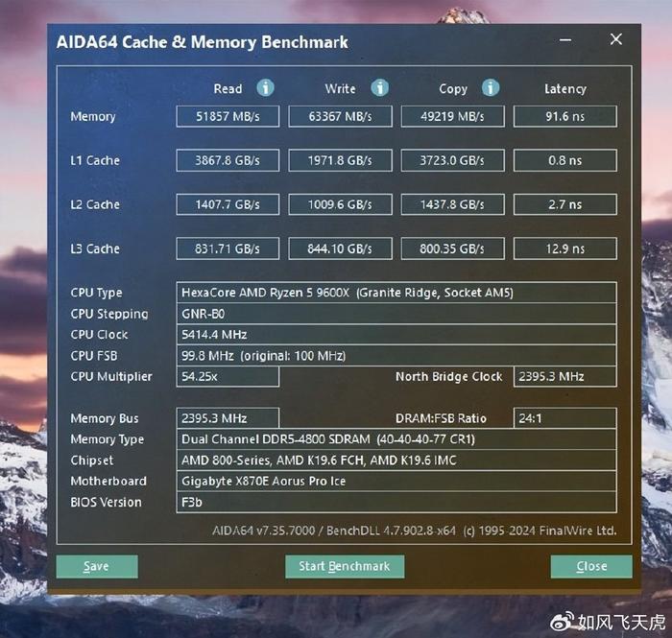Click the CPU Clock field 5414.4 MHz
The width and height of the screenshot is (672, 638).
click(x=396, y=335)
